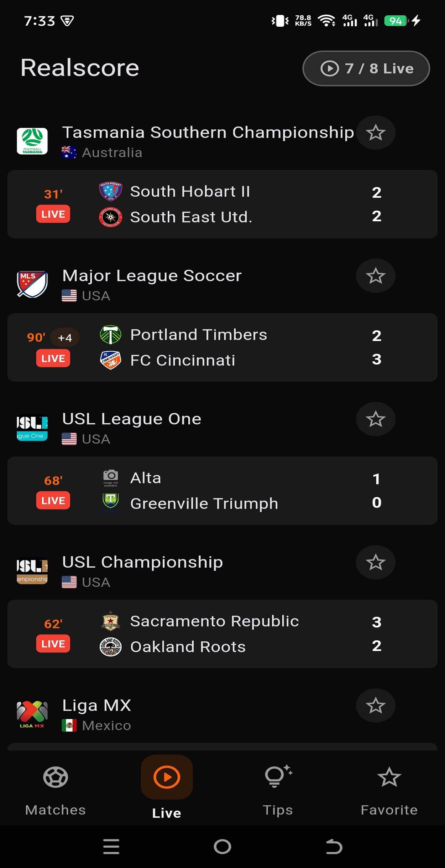Mark Liga MX as favorite

click(376, 706)
